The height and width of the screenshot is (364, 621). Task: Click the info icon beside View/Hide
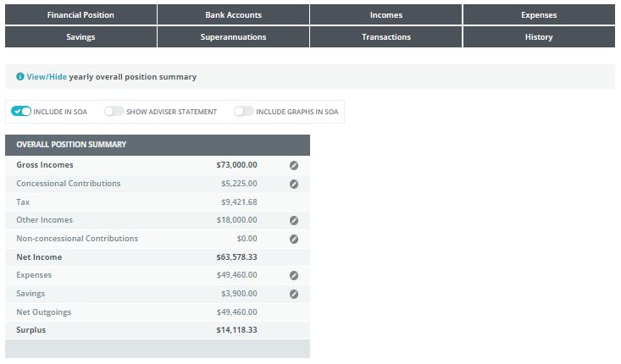(19, 76)
